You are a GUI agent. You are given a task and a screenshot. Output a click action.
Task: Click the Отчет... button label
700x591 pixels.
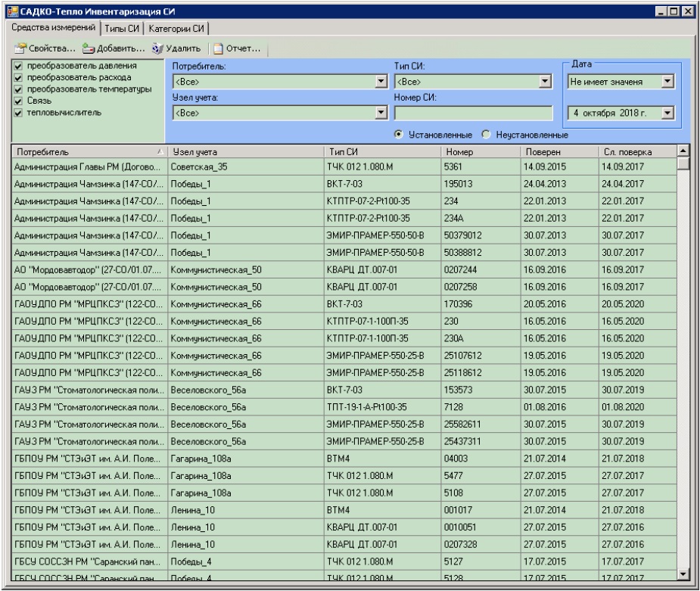[243, 48]
